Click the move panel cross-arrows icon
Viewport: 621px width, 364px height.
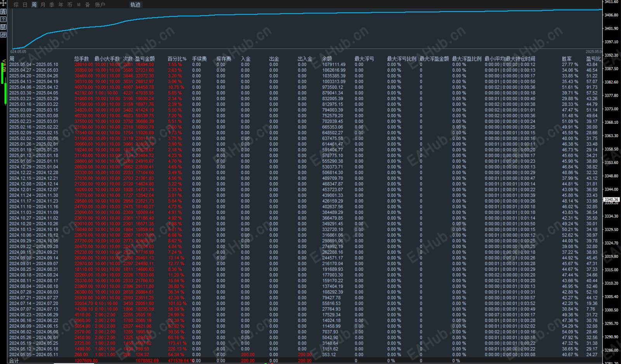point(3,3)
